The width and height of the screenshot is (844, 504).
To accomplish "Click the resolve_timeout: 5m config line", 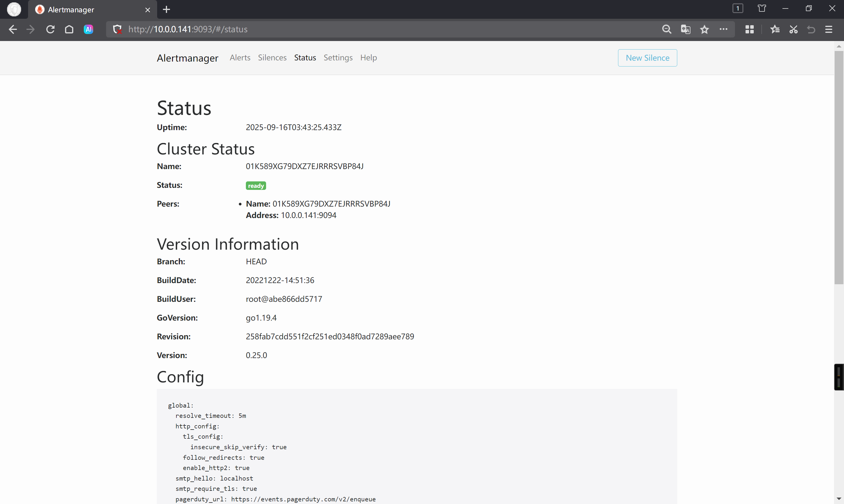I will [x=211, y=416].
